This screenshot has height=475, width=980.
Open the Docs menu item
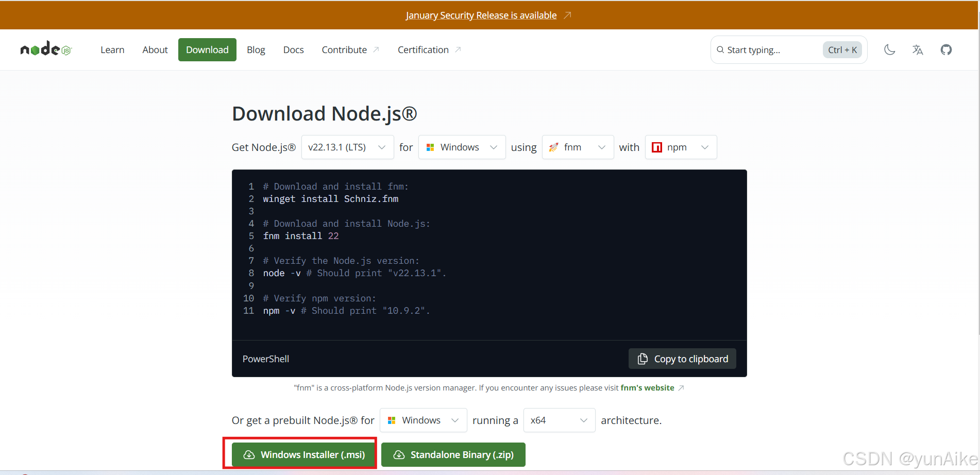(293, 49)
